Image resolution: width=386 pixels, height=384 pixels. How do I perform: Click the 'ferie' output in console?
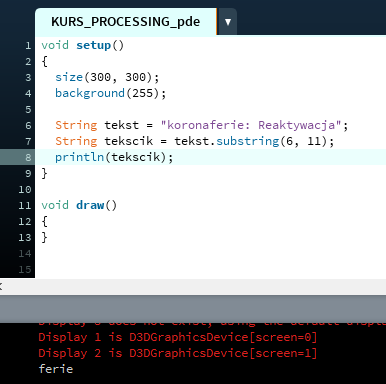pyautogui.click(x=56, y=369)
